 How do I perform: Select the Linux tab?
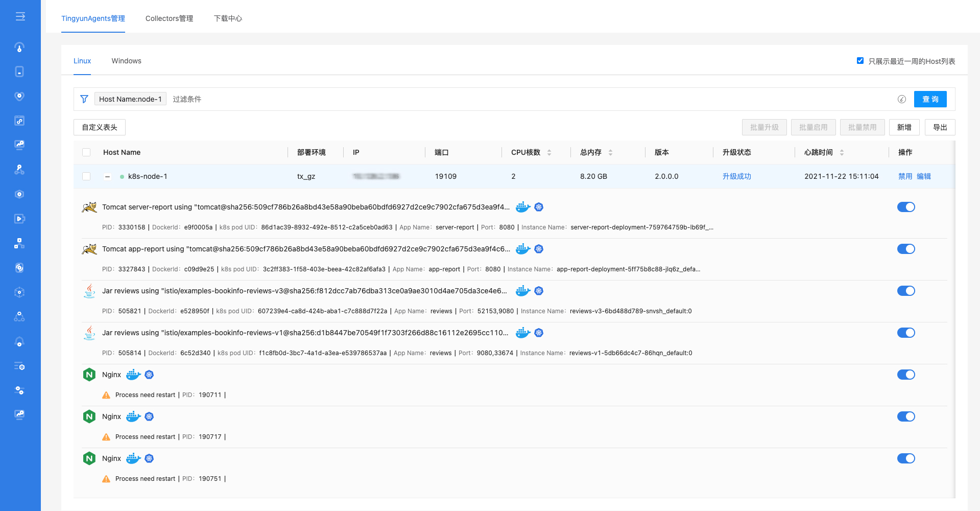click(82, 61)
